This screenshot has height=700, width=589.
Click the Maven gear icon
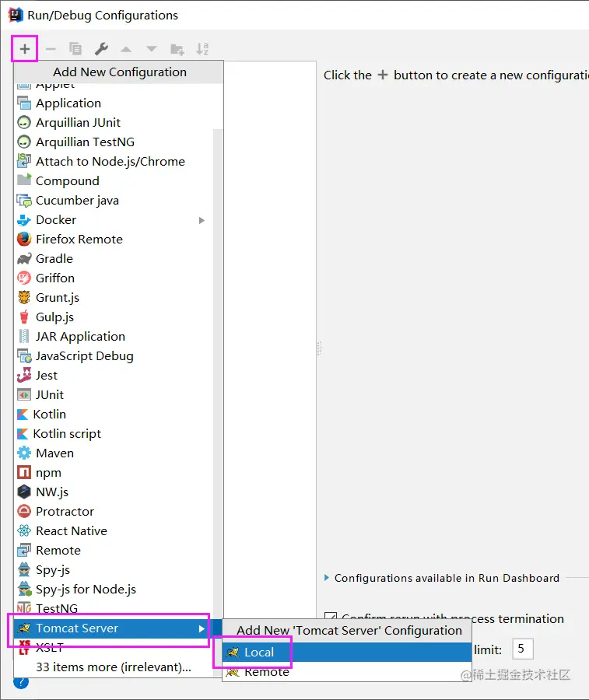pos(24,453)
